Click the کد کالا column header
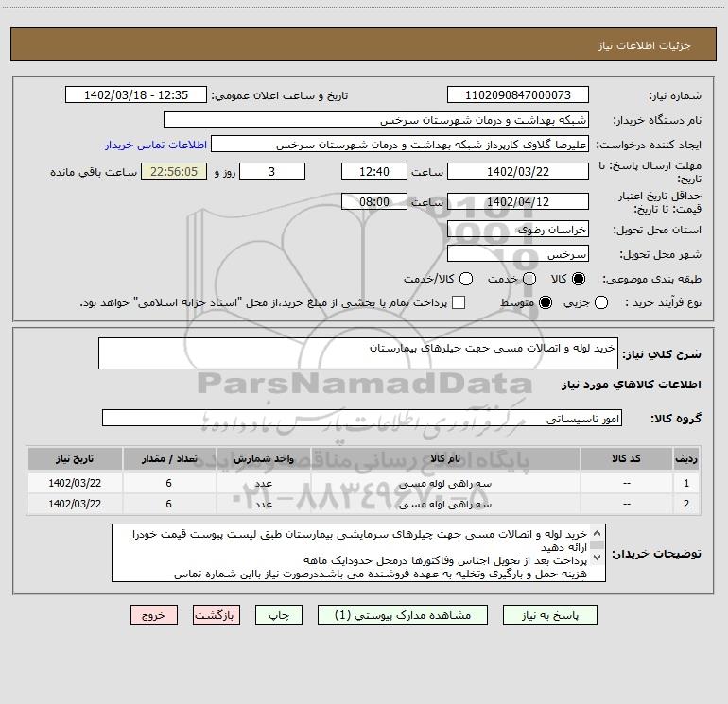This screenshot has height=704, width=728. click(x=626, y=459)
